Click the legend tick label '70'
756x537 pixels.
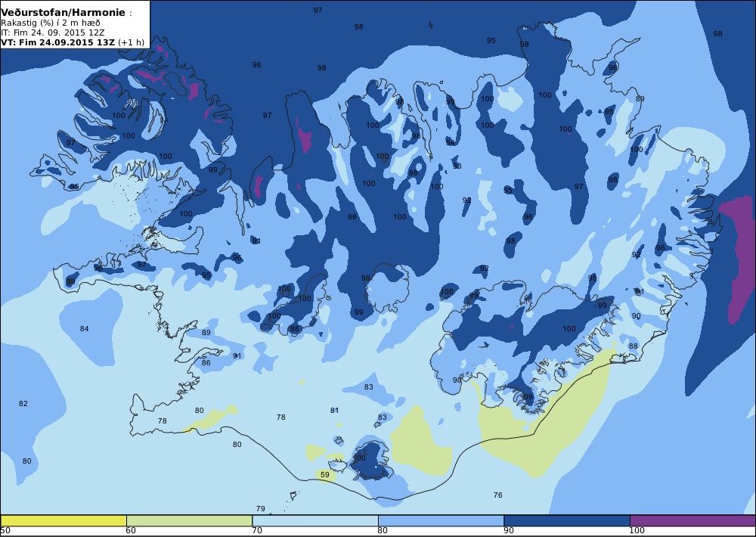[257, 531]
